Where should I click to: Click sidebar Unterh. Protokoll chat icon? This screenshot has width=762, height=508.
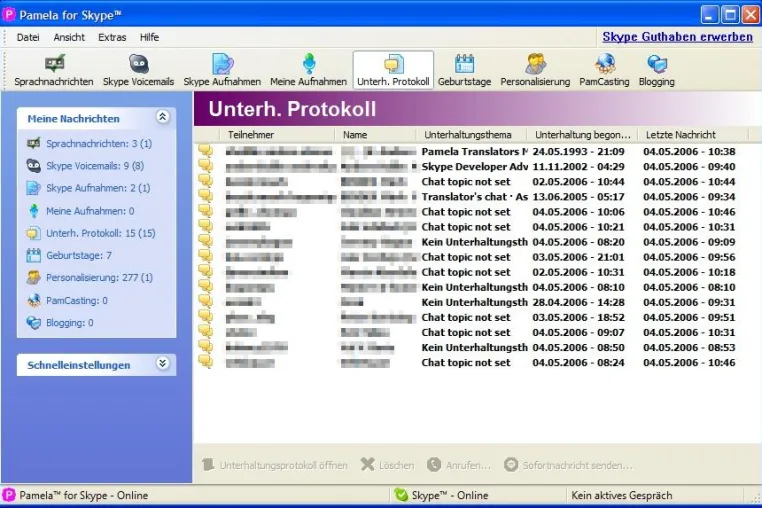tap(34, 233)
